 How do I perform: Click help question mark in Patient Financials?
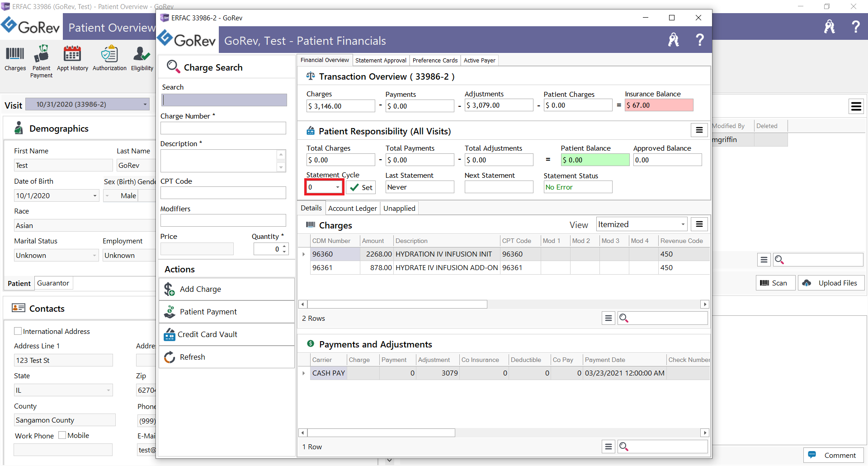pos(699,40)
